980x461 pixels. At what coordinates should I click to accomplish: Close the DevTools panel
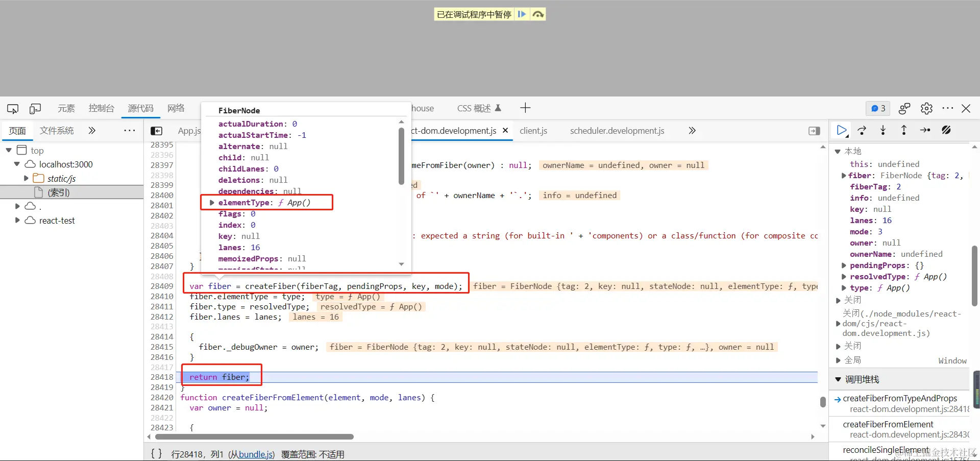966,108
